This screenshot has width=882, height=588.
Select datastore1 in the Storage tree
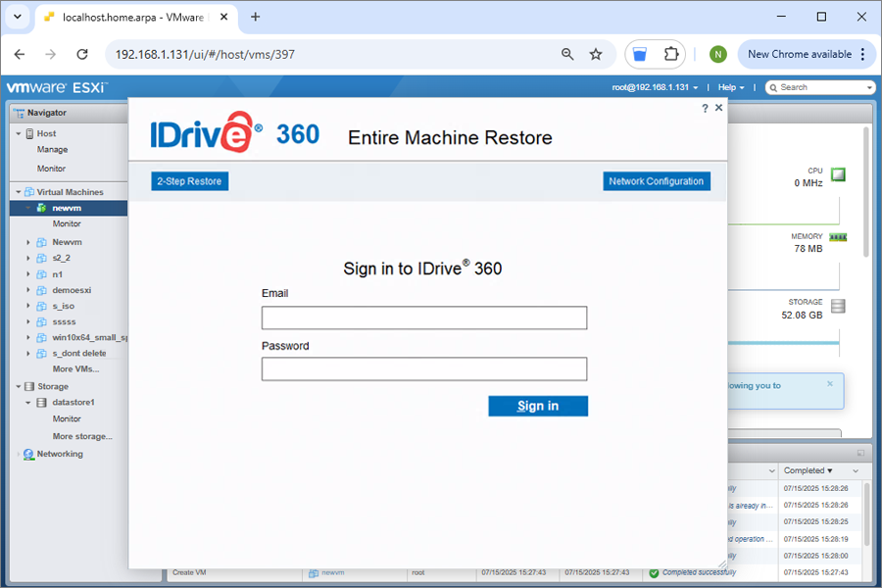73,402
